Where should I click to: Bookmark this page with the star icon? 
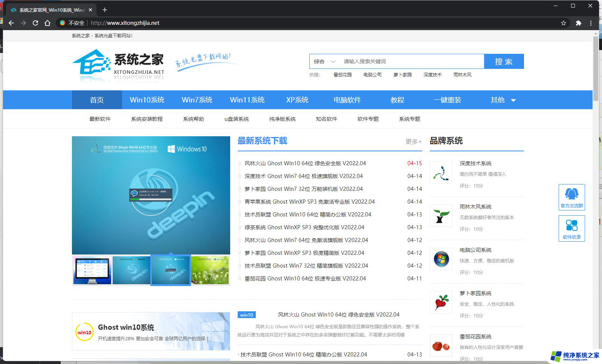(564, 23)
